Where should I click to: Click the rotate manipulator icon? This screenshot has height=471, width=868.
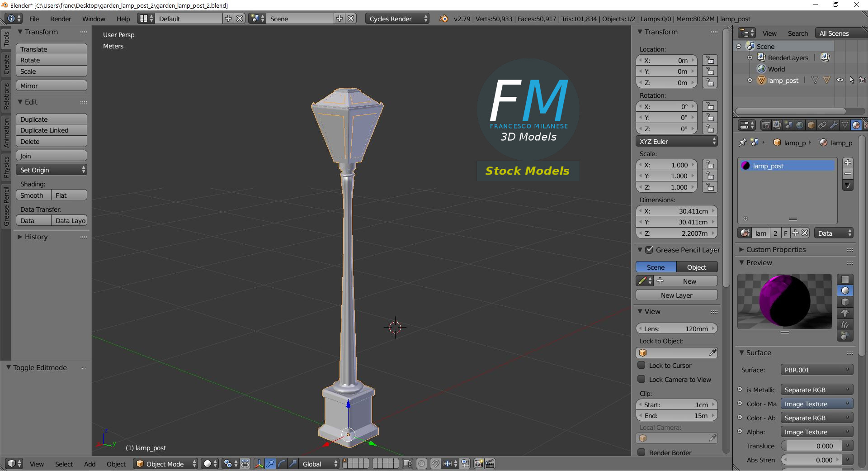coord(282,464)
